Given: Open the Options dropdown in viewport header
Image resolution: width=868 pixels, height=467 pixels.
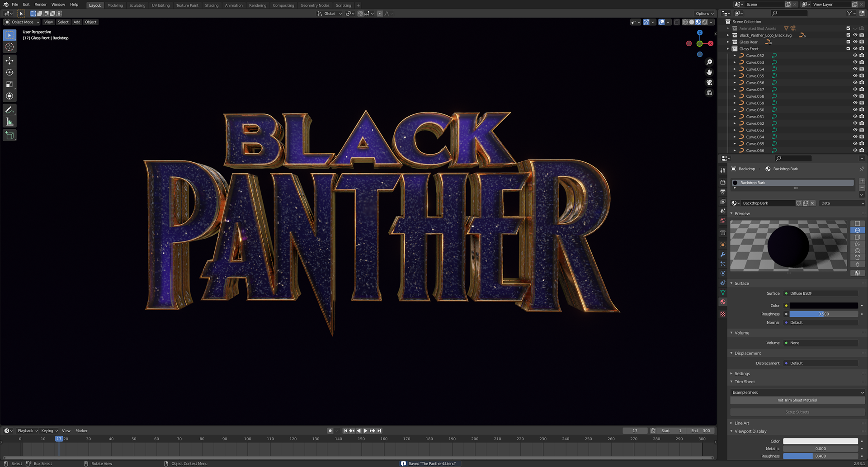Looking at the screenshot, I should (705, 14).
